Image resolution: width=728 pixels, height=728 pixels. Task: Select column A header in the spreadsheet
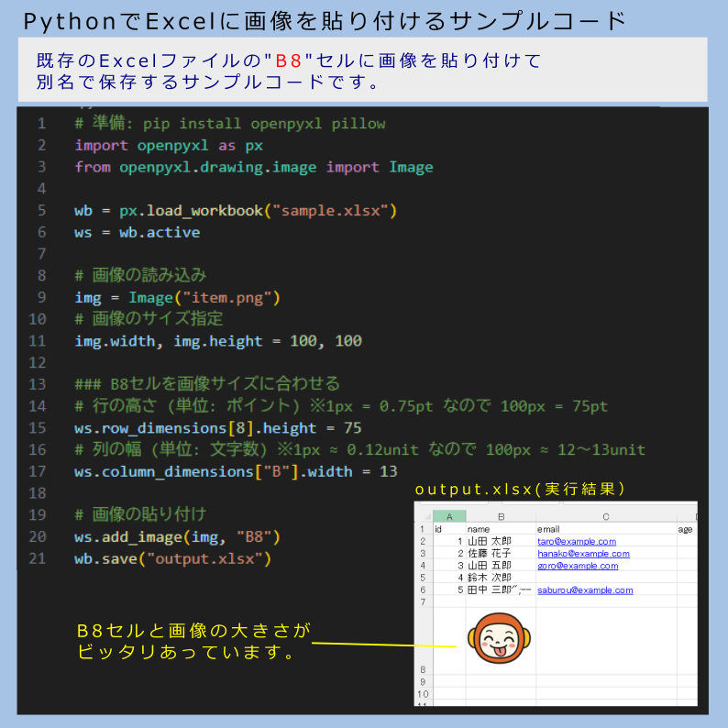[449, 516]
